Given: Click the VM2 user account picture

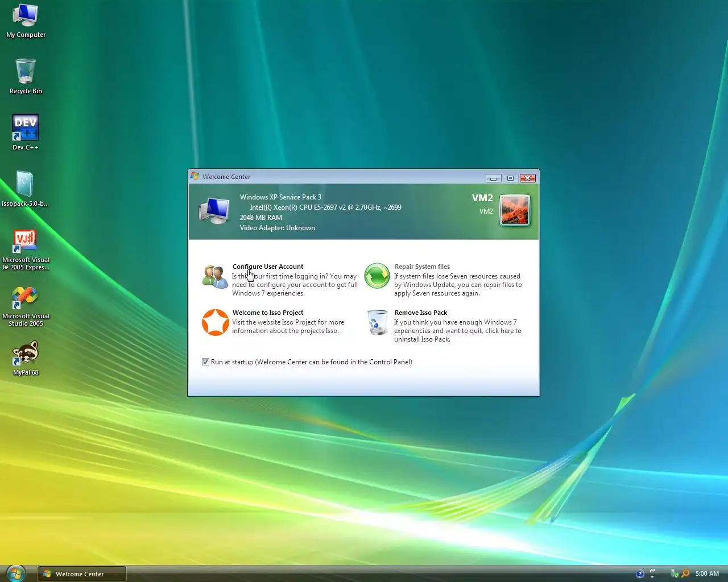Looking at the screenshot, I should 515,210.
